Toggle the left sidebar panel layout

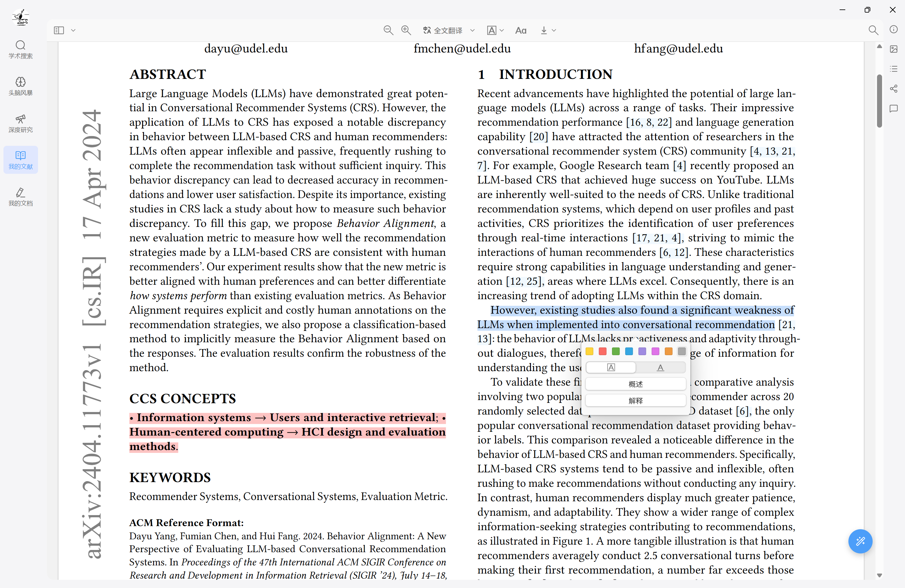point(59,30)
